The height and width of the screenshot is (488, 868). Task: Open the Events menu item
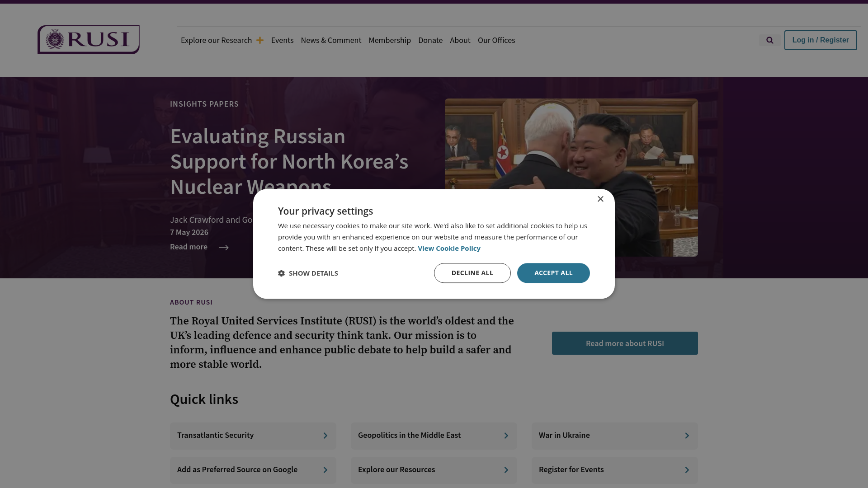282,40
